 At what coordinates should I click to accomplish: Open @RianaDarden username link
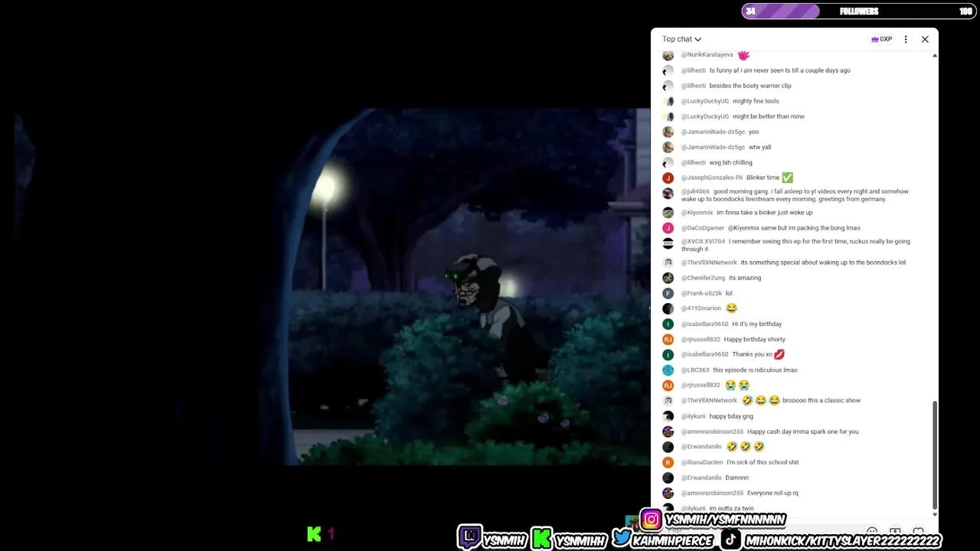[x=702, y=462]
